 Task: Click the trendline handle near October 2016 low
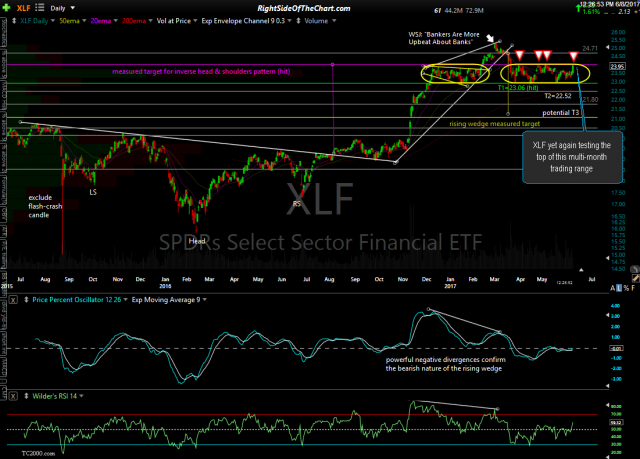click(395, 162)
